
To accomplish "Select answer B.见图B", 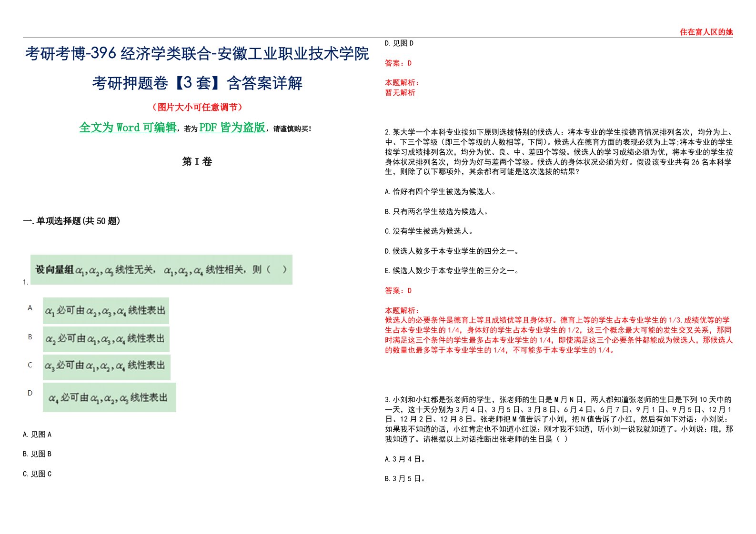I will coord(37,454).
